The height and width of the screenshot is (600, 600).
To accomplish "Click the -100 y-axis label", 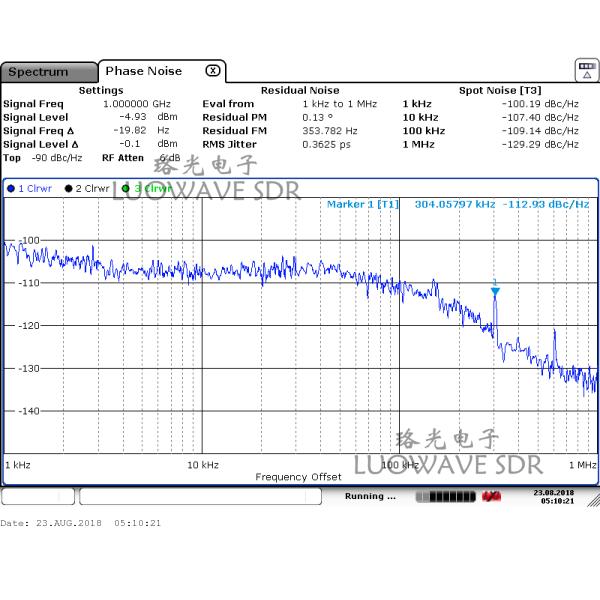I will coord(29,240).
